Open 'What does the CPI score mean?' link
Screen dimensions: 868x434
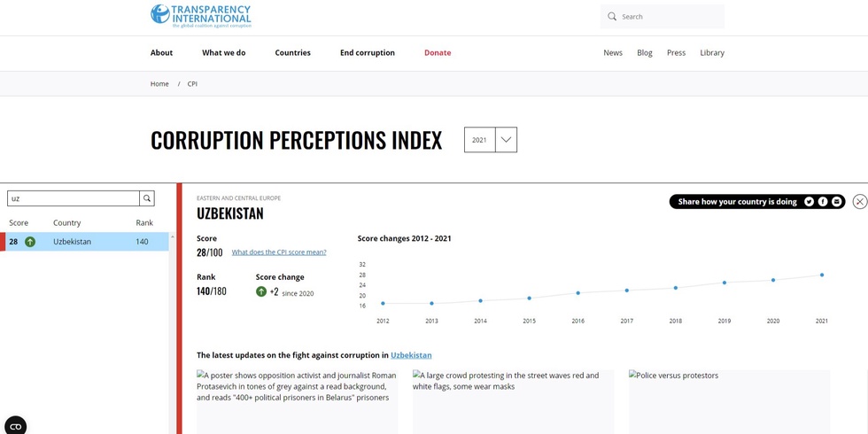coord(279,252)
